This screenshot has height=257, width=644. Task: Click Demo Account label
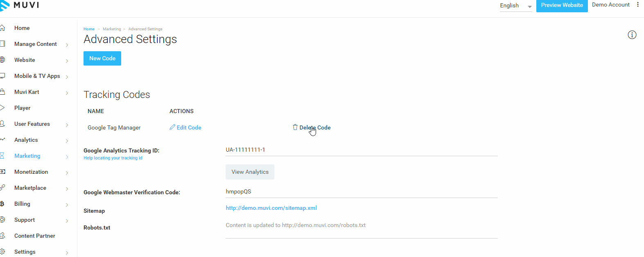(x=611, y=5)
